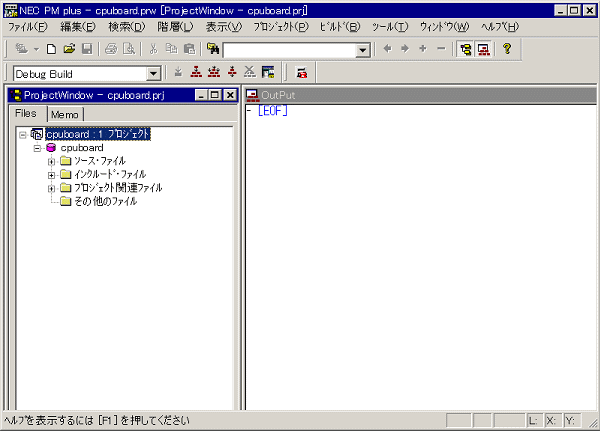The width and height of the screenshot is (600, 431).
Task: Open the dropdown arrow beside workspace icon
Action: click(36, 49)
